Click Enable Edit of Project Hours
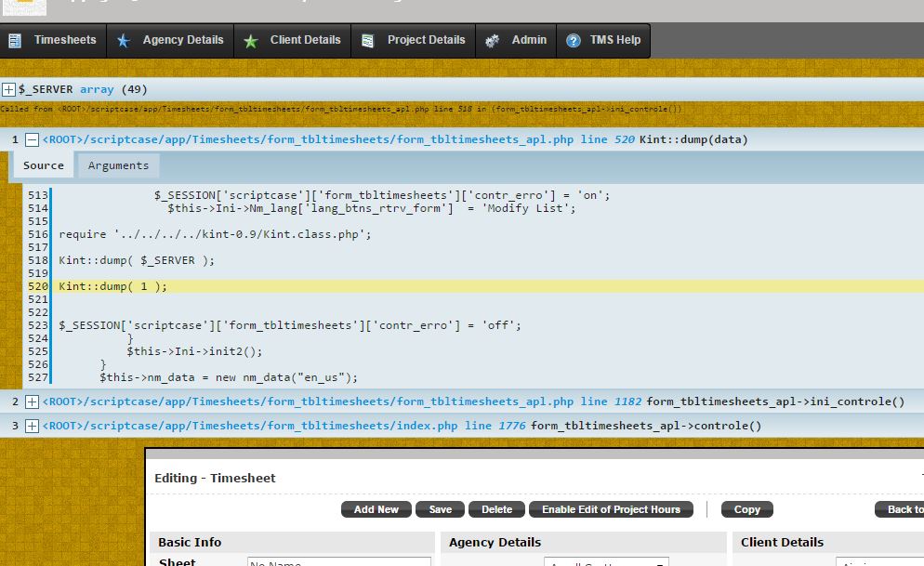The image size is (924, 566). pyautogui.click(x=611, y=509)
